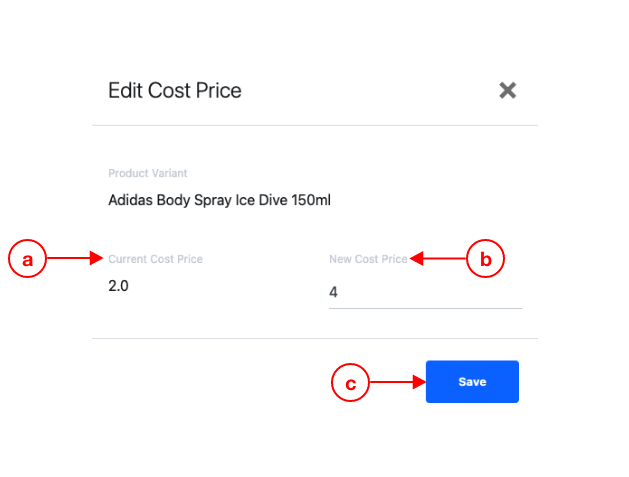Click the New Cost Price label
Screen dimensions: 629x477
(x=368, y=259)
